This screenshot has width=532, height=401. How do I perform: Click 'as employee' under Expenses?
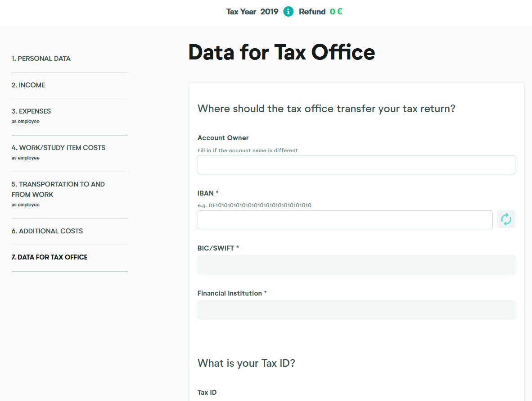pyautogui.click(x=25, y=121)
